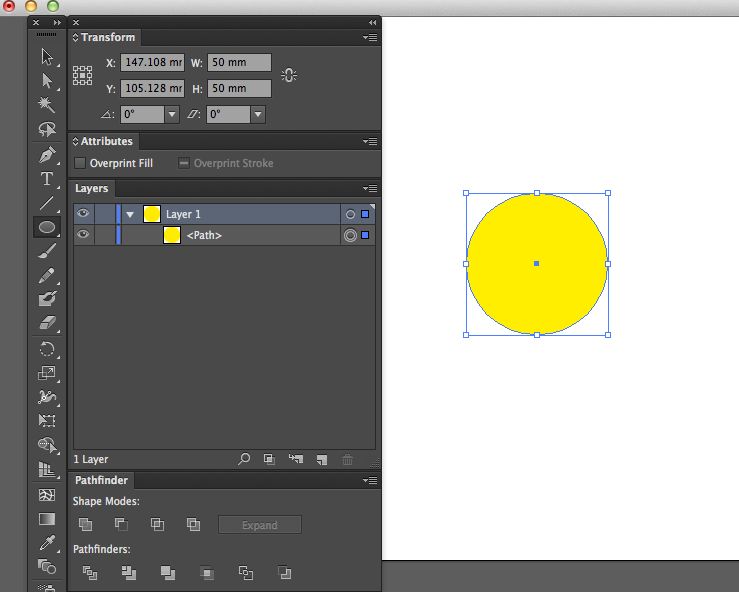739x592 pixels.
Task: Switch to the Pathfinder panel tab
Action: point(101,480)
